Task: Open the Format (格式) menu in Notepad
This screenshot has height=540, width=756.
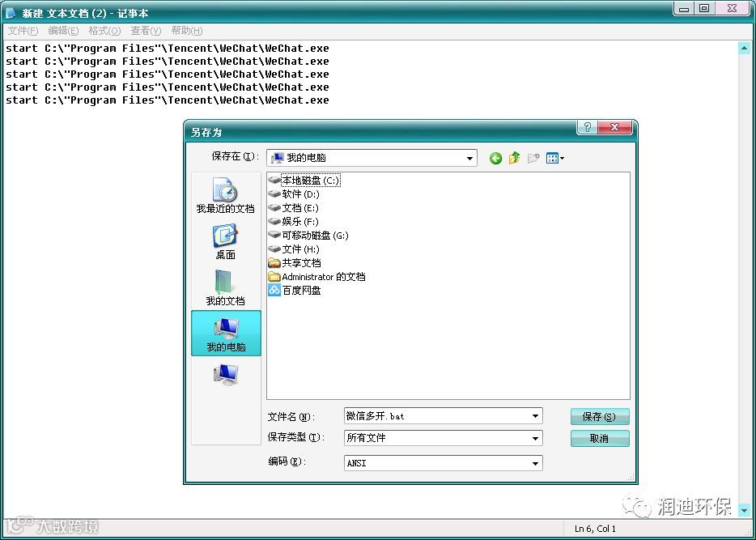Action: (104, 31)
